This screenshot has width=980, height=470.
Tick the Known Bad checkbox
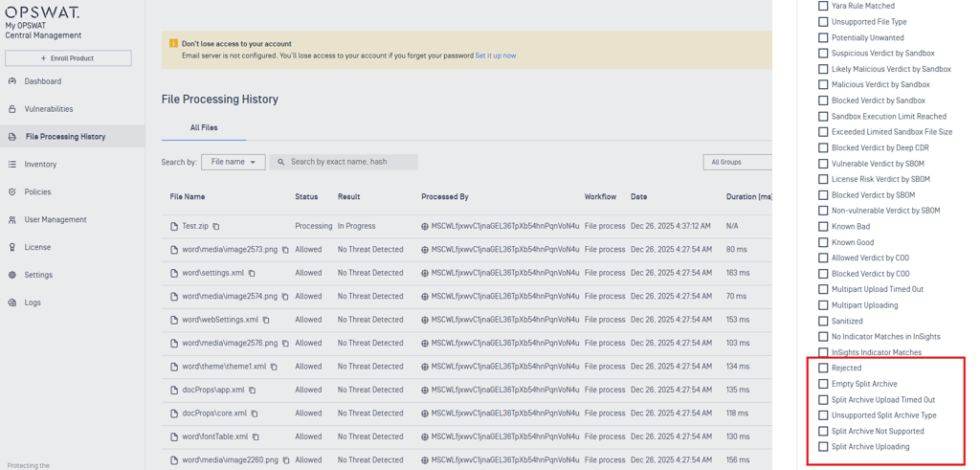pyautogui.click(x=823, y=227)
